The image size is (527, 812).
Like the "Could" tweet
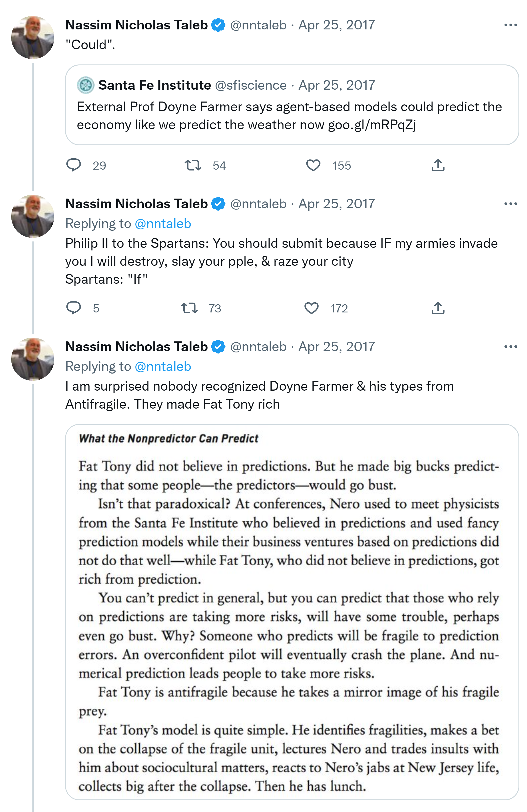[x=313, y=165]
